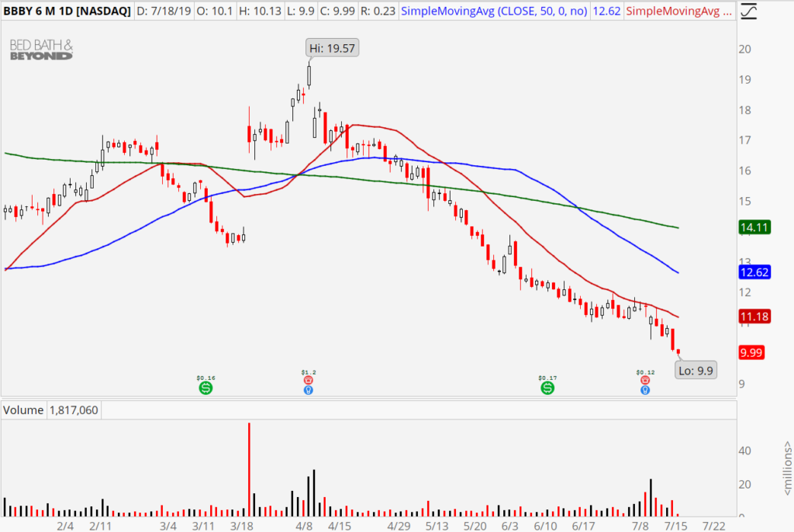
Task: Click the red $1.2 earnings icon
Action: [x=309, y=380]
